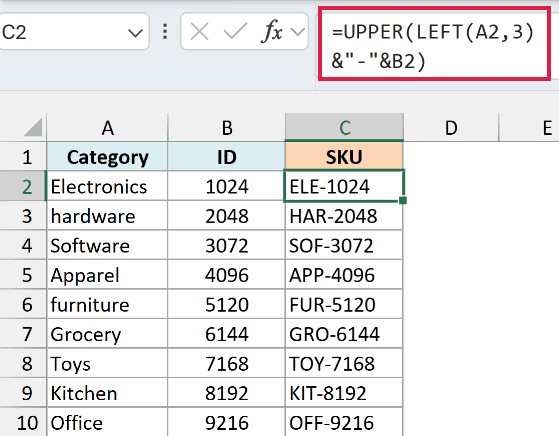Select cell containing Grocery
This screenshot has height=436, width=559.
(107, 334)
